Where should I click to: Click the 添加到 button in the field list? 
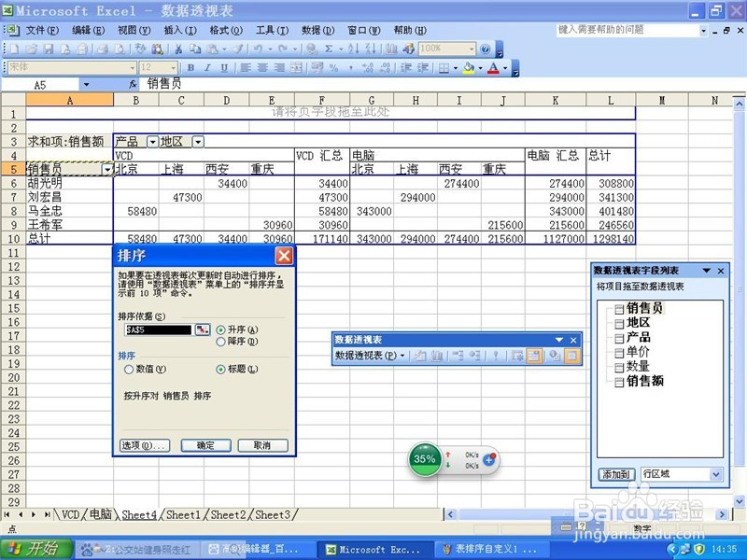pos(615,474)
